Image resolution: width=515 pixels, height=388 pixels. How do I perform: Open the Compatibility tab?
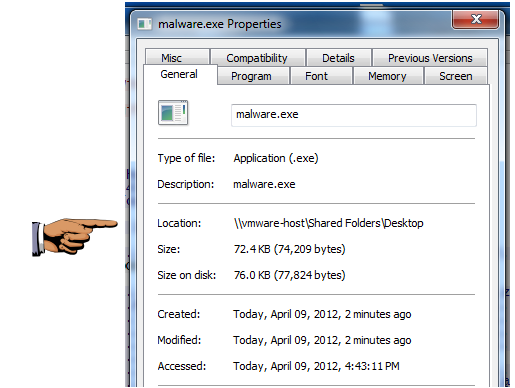[258, 57]
